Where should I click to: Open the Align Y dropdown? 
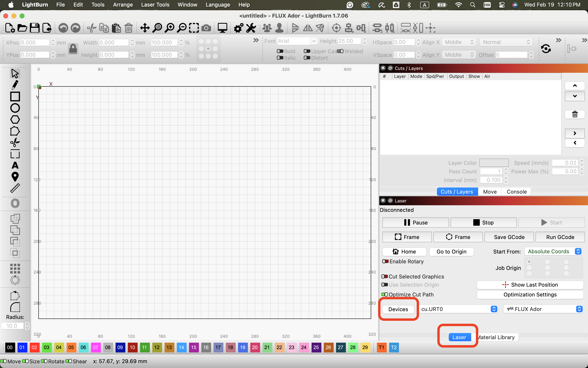459,55
